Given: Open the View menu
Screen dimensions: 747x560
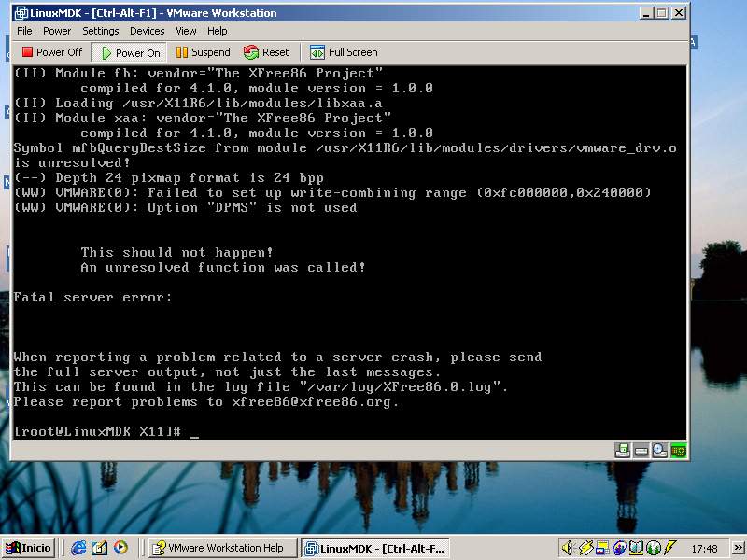Looking at the screenshot, I should pyautogui.click(x=186, y=31).
